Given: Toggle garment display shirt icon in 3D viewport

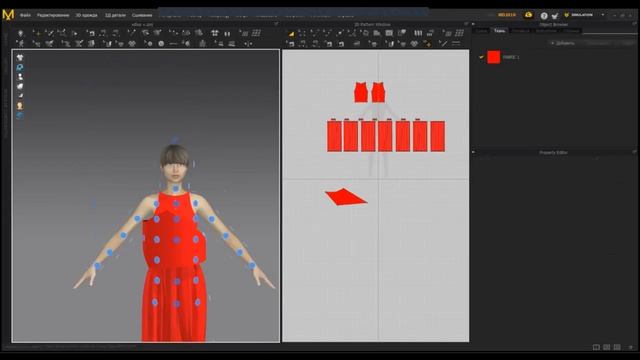Looking at the screenshot, I should (x=20, y=58).
